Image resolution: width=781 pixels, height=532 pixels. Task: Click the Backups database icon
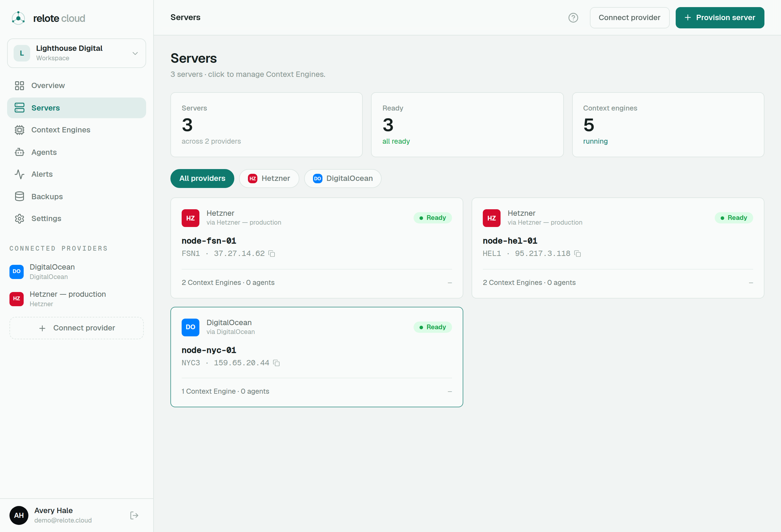(20, 196)
